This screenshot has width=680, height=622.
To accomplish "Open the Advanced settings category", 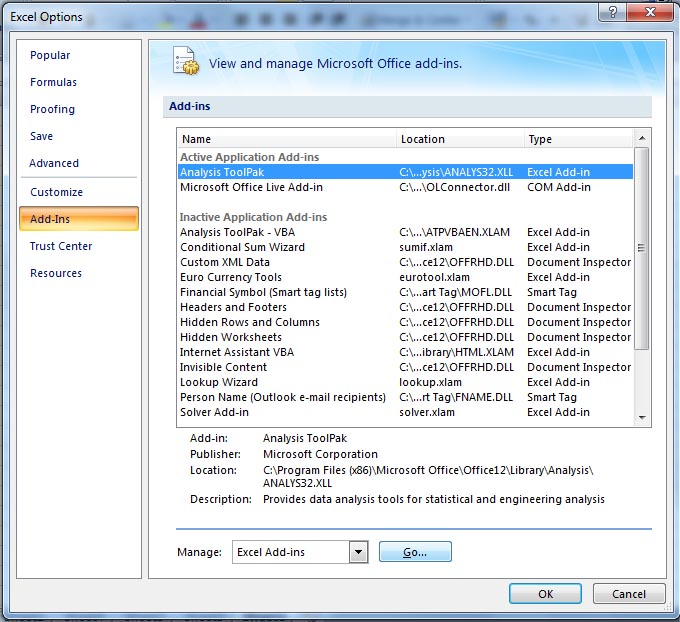I will click(x=54, y=163).
